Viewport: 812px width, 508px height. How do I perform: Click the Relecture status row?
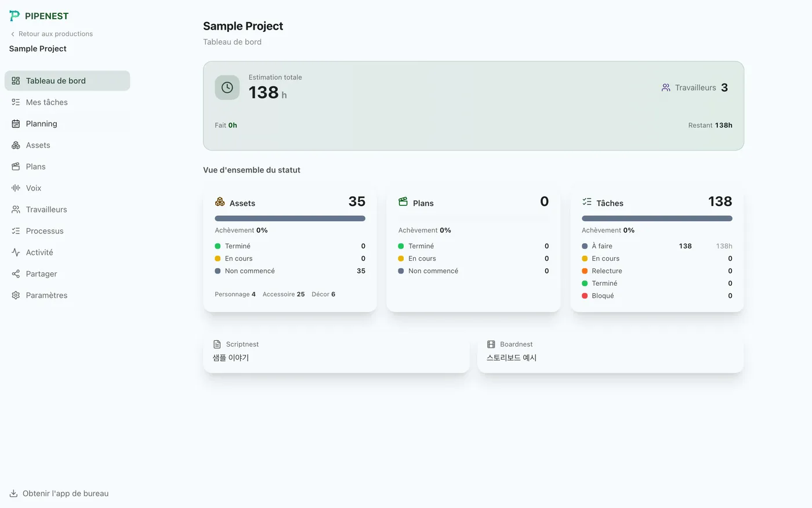point(657,271)
